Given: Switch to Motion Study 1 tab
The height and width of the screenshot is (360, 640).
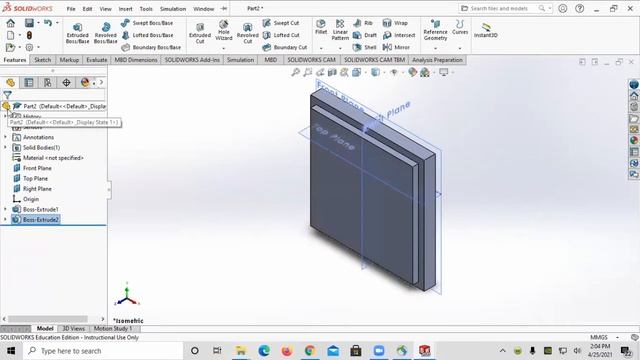Looking at the screenshot, I should (113, 328).
